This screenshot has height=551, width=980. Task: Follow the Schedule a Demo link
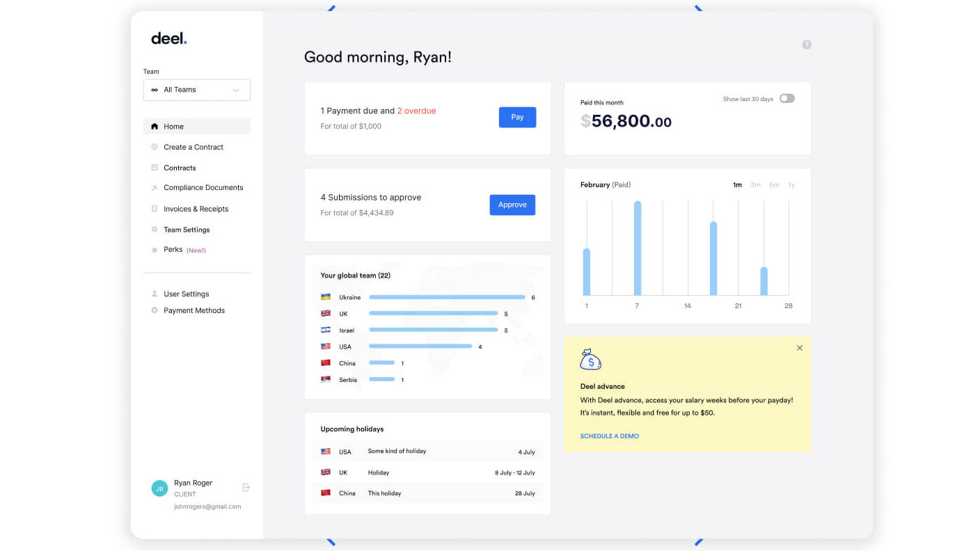[609, 436]
